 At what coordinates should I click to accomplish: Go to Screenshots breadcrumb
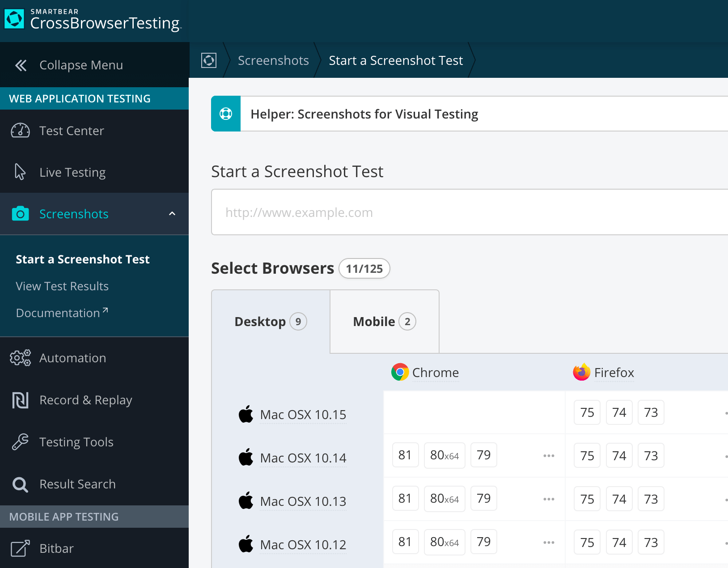[x=273, y=60]
